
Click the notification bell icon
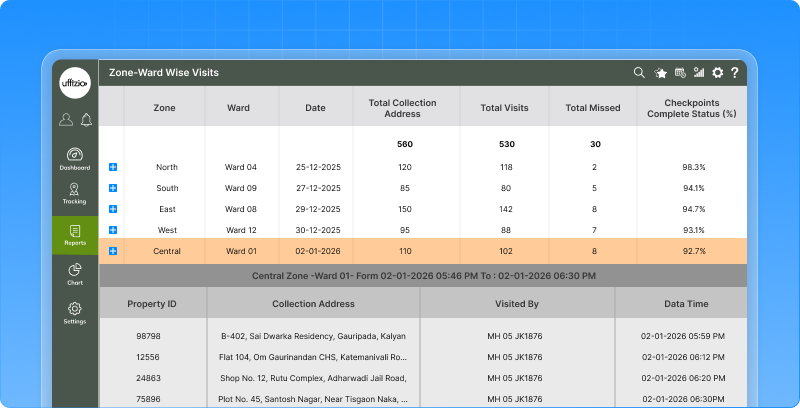[86, 120]
